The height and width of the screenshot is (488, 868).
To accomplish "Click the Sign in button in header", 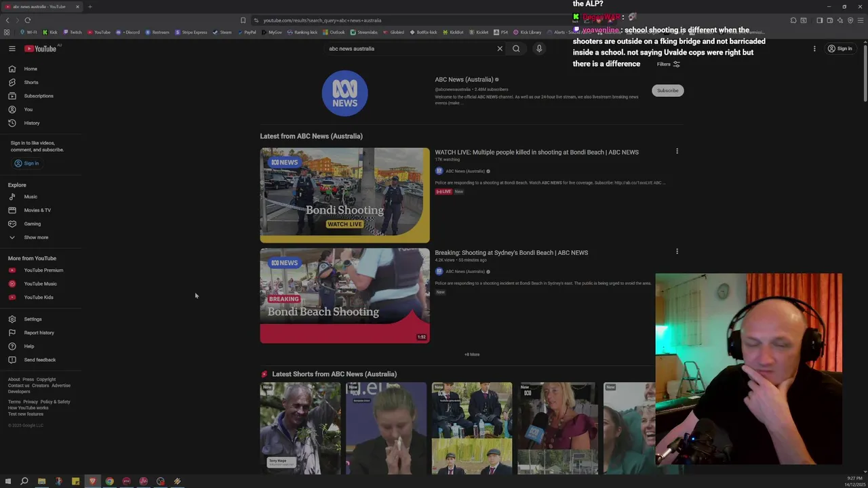I will (840, 49).
